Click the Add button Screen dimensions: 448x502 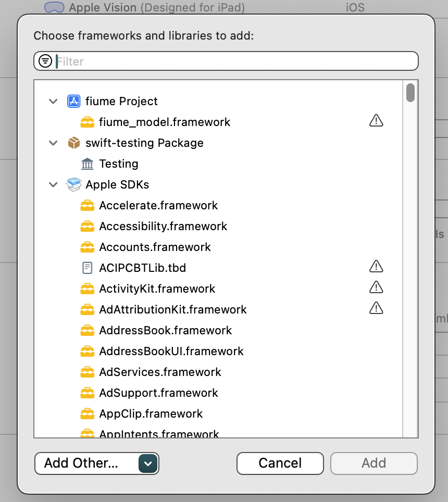tap(374, 463)
